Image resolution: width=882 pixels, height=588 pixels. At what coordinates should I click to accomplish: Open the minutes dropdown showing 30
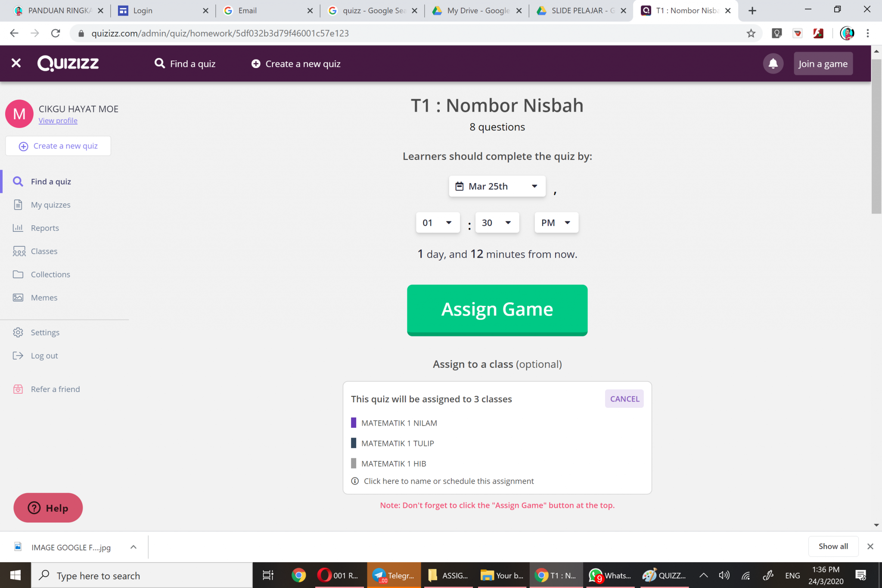[497, 222]
